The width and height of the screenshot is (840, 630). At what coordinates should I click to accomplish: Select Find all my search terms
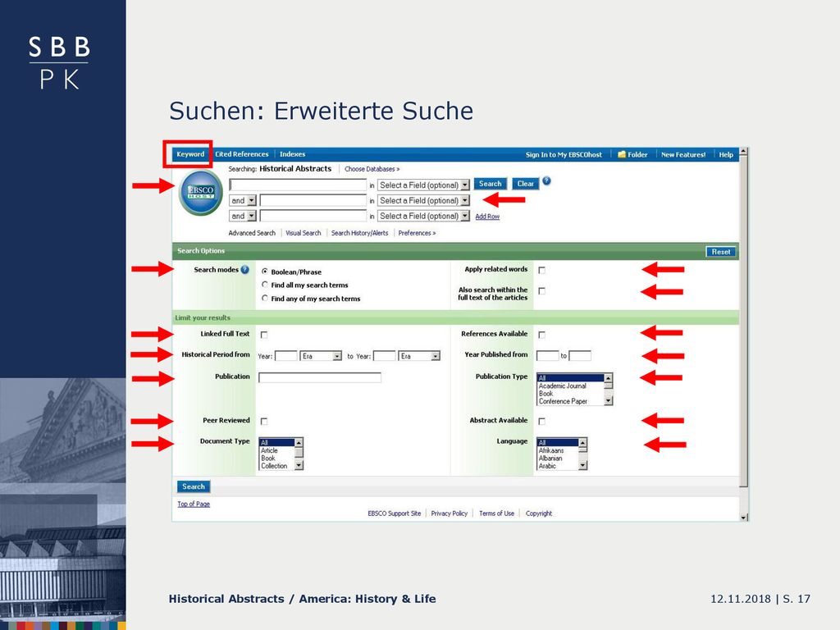pos(265,285)
